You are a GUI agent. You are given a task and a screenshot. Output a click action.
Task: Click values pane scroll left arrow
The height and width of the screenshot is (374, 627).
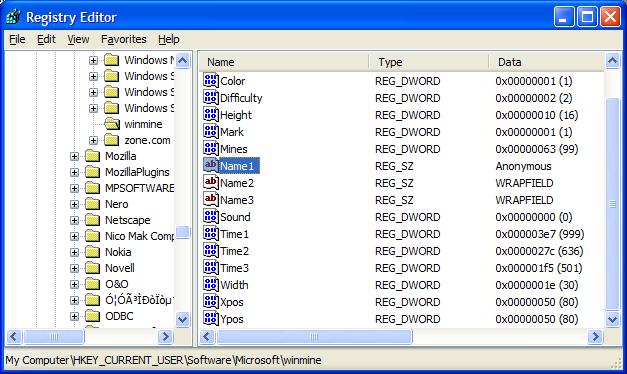click(x=207, y=336)
